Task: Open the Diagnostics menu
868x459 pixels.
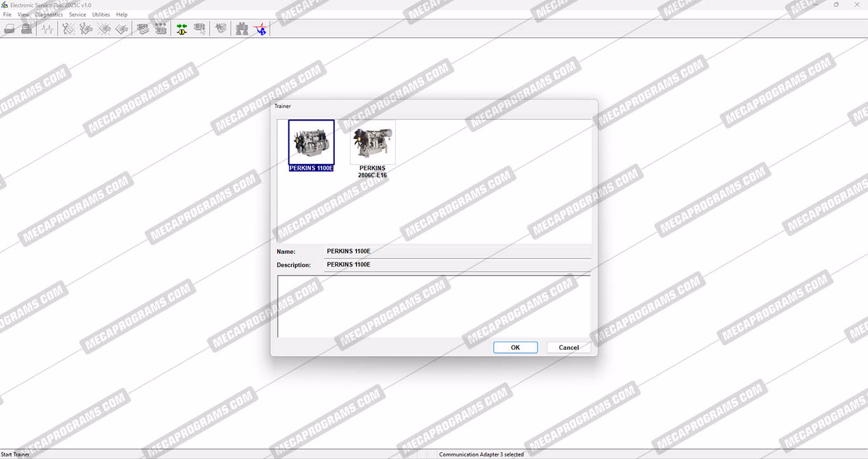Action: tap(49, 15)
